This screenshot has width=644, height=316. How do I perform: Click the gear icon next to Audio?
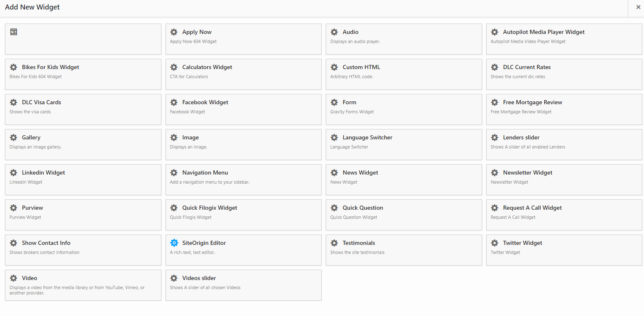[334, 32]
